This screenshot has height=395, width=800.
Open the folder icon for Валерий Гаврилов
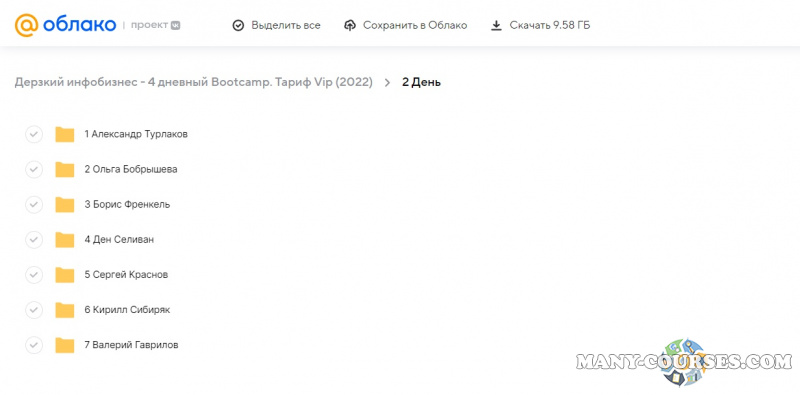(x=65, y=345)
